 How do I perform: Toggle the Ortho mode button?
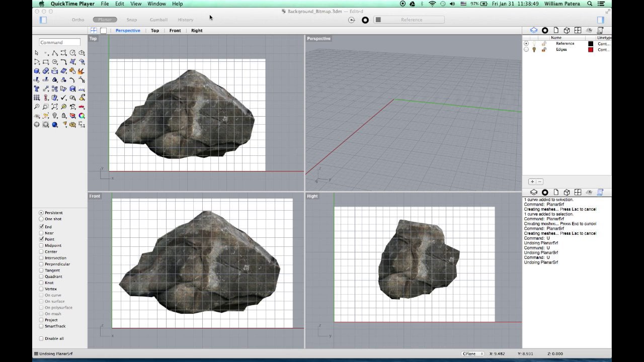click(78, 20)
